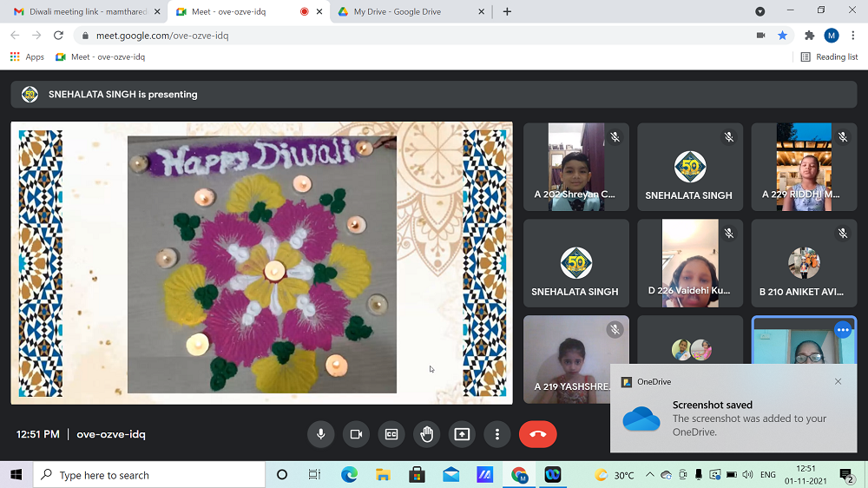
Task: Toggle closed captions button
Action: tap(391, 434)
